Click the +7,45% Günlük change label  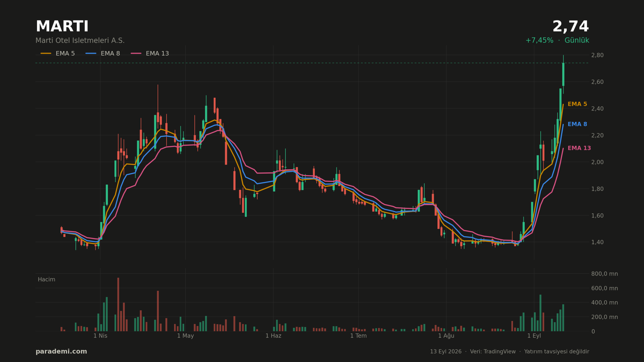coord(557,41)
